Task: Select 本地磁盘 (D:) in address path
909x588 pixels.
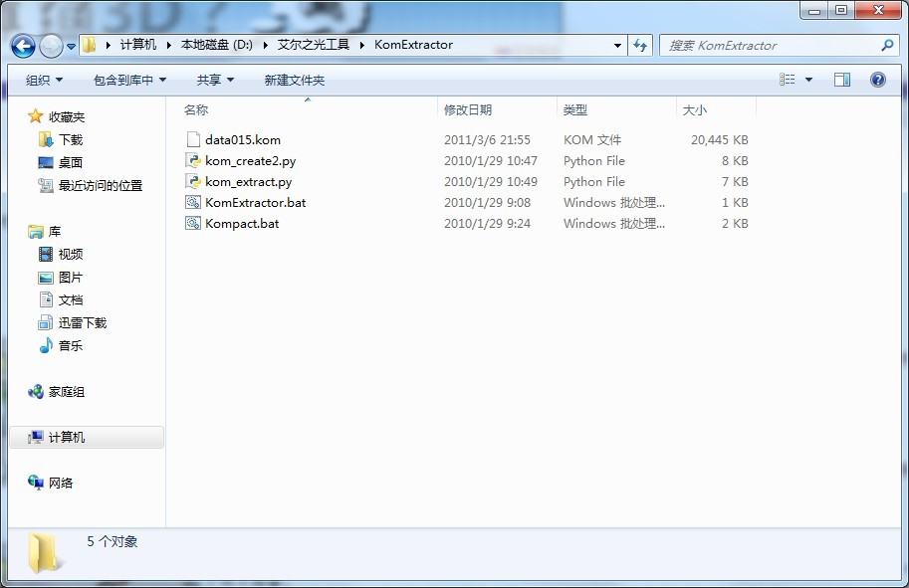Action: (x=217, y=45)
